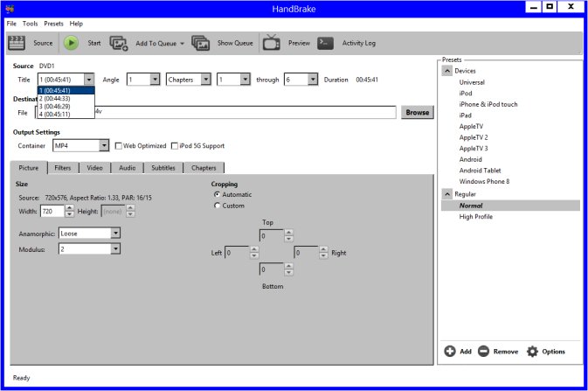Open the Angle dropdown
This screenshot has width=588, height=391.
coord(155,80)
